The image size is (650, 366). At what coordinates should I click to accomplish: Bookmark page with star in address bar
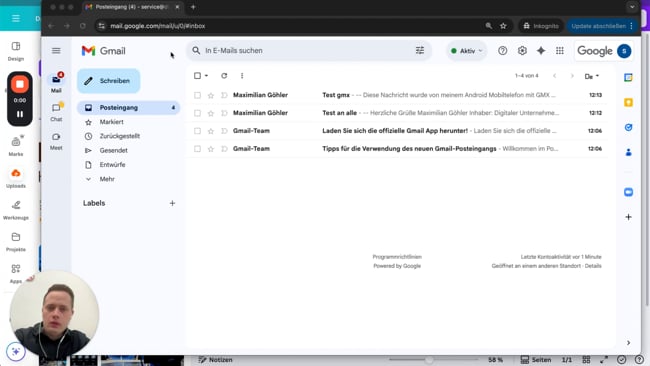(x=503, y=26)
